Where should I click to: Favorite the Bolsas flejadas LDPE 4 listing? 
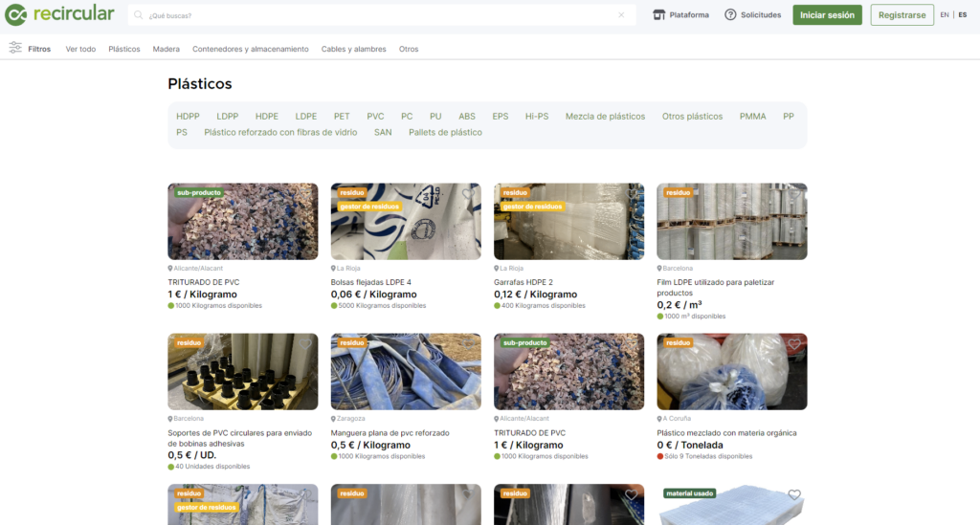(x=467, y=194)
